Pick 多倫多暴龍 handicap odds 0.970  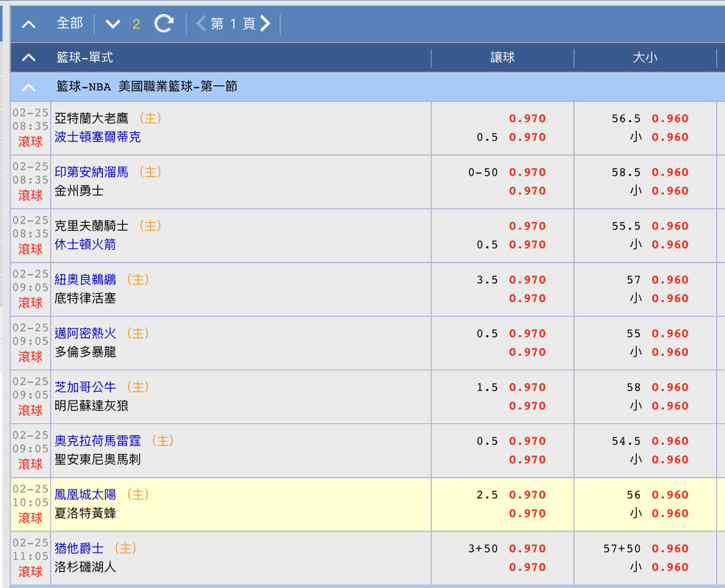527,352
